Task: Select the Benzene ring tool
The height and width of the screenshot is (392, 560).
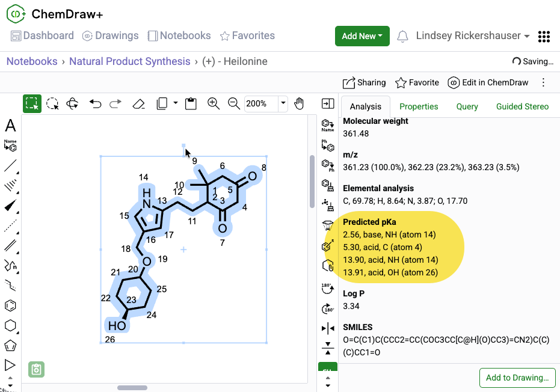Action: 10,305
